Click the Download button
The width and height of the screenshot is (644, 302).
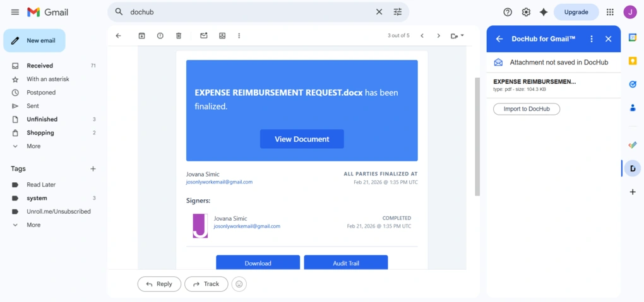point(258,263)
